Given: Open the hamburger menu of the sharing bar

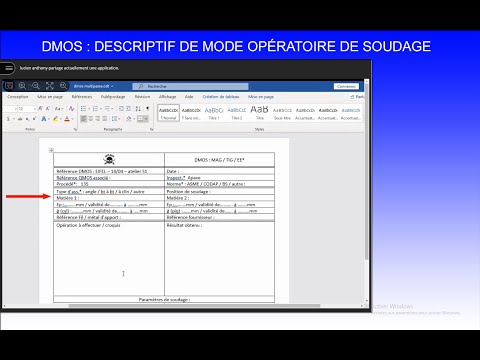Looking at the screenshot, I should tap(8, 68).
